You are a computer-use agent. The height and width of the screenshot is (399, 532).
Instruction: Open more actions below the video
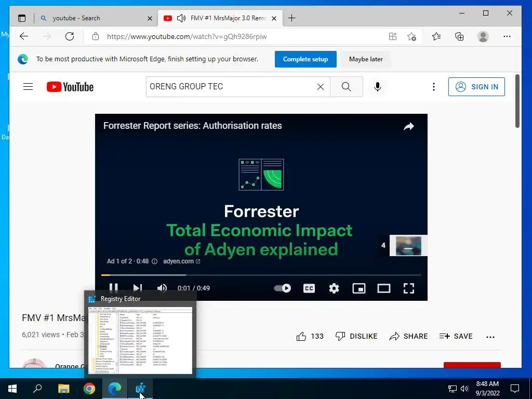(490, 337)
